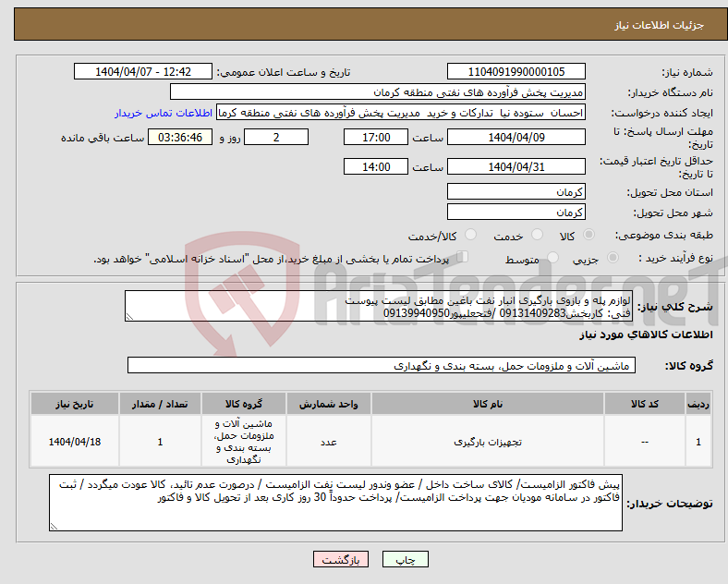Click the طبقه بندی موضوعی label
The width and height of the screenshot is (728, 584).
[664, 235]
